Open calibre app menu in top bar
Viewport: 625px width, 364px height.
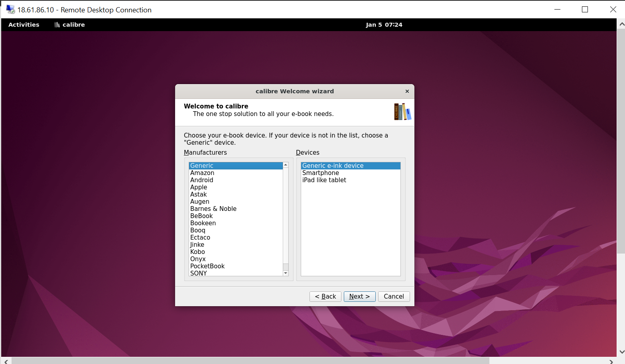click(x=69, y=25)
